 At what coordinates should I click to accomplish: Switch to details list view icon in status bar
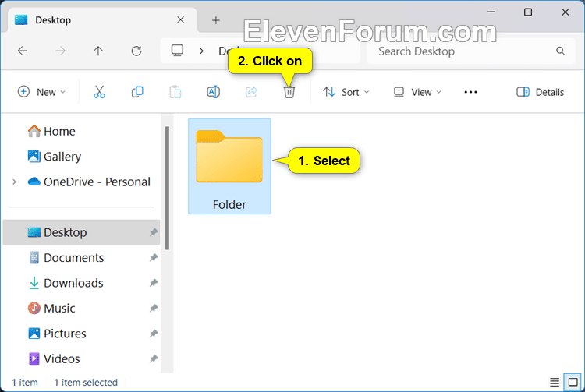(555, 382)
